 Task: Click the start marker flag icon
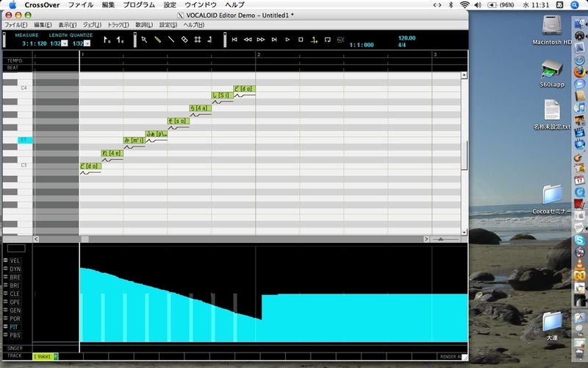[x=107, y=40]
